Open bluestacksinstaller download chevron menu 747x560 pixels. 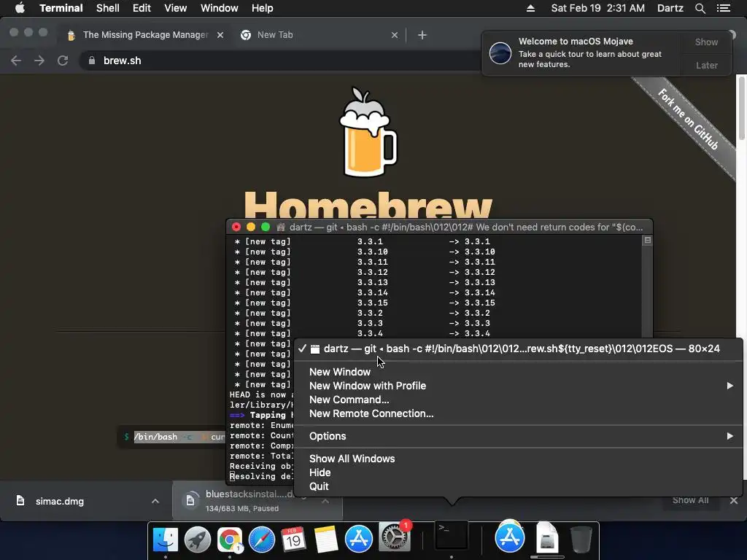(x=325, y=501)
